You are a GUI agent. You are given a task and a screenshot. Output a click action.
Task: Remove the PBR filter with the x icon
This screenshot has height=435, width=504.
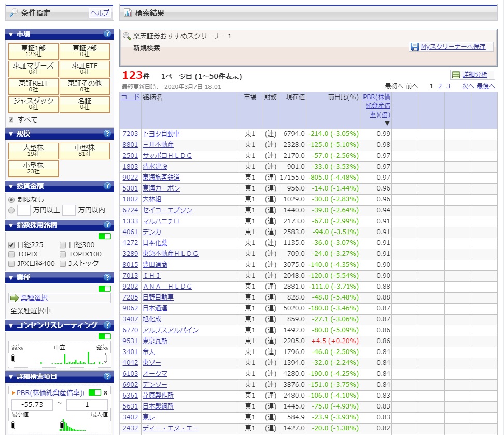(106, 392)
